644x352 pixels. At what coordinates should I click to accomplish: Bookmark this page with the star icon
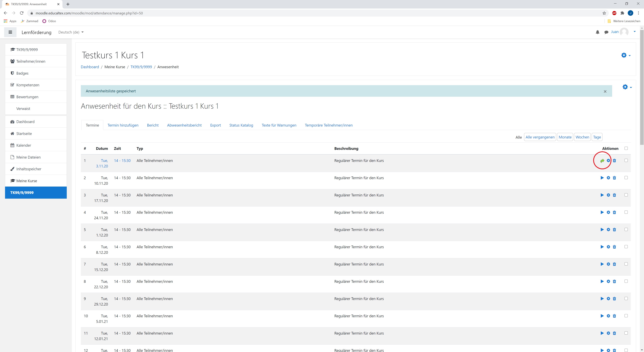(x=604, y=13)
